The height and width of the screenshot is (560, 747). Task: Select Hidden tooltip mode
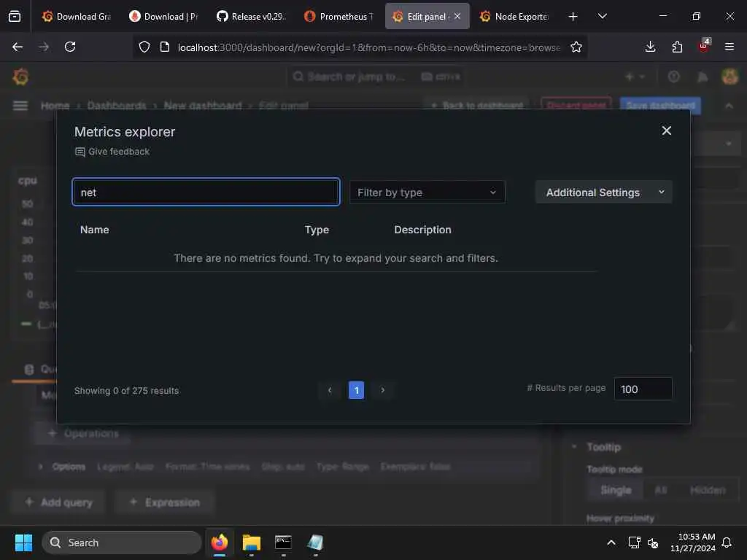point(708,490)
